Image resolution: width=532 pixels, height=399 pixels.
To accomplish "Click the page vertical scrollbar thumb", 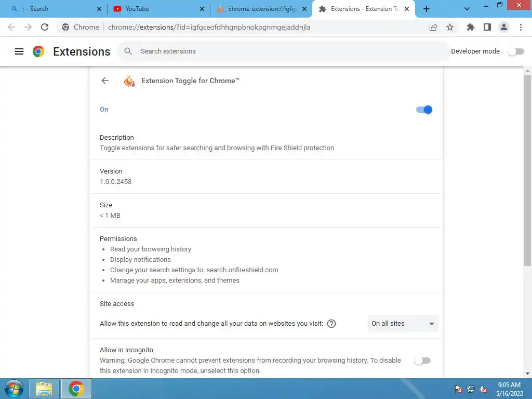I will (527, 170).
